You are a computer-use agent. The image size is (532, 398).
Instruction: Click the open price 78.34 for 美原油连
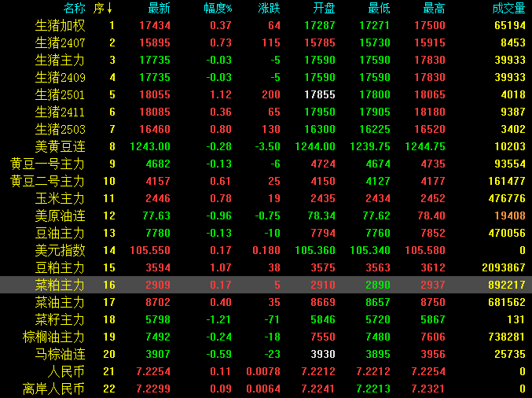coord(321,216)
